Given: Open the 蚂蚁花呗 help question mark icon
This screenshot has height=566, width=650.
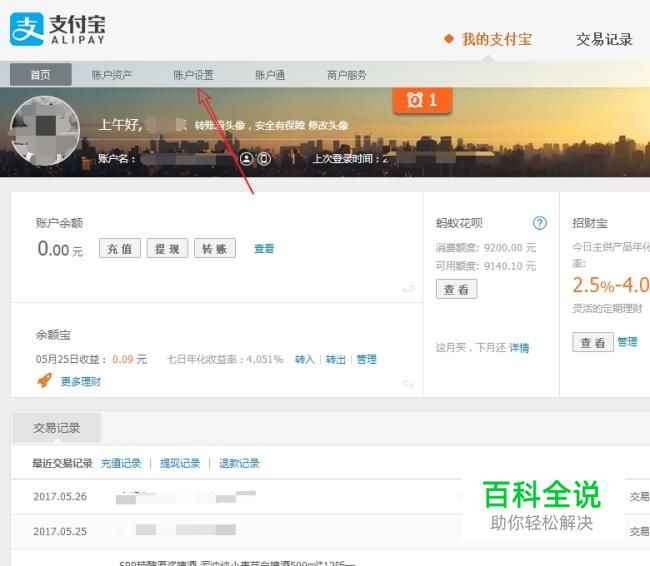Looking at the screenshot, I should tap(539, 223).
